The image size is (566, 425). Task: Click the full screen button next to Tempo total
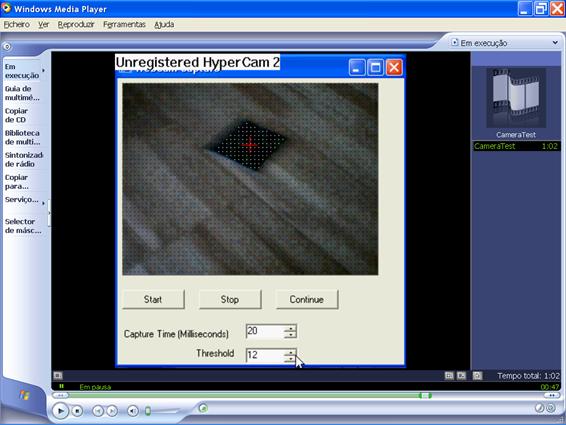point(477,376)
